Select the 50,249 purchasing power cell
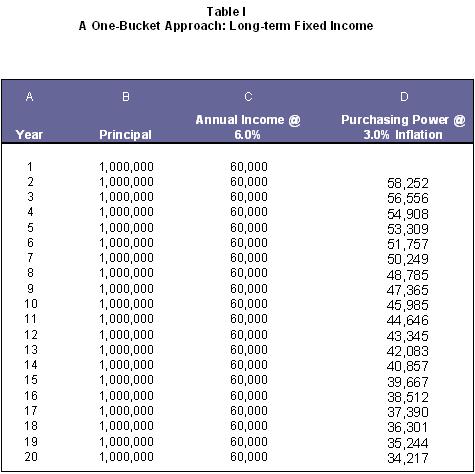Screen dimensions: 475x474 click(407, 259)
